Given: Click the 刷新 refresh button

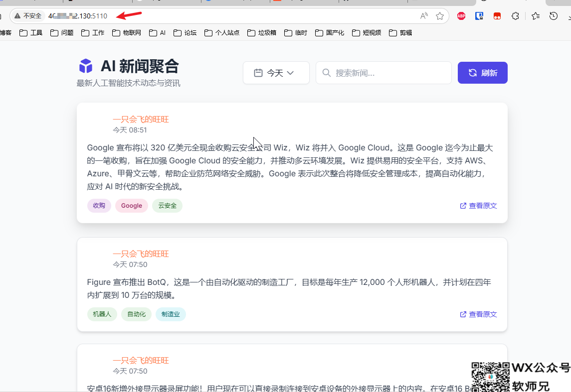Looking at the screenshot, I should [483, 73].
